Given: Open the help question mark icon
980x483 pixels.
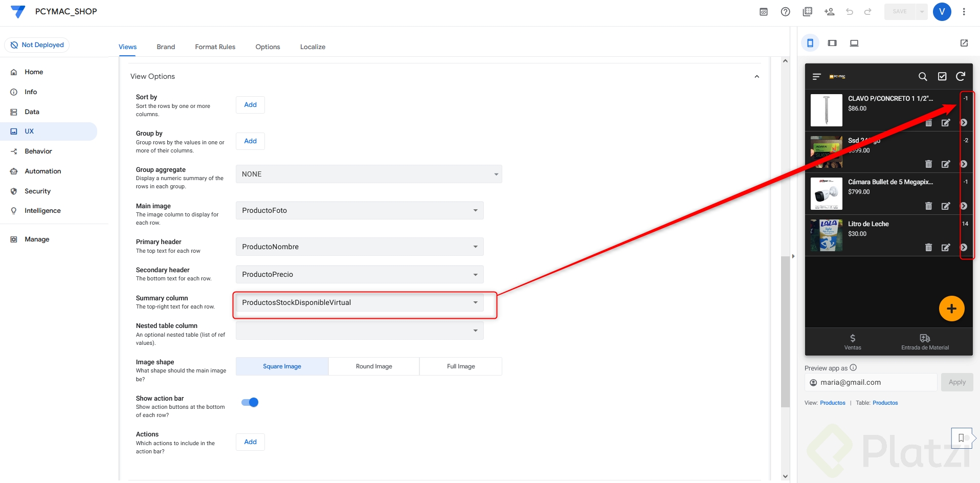Looking at the screenshot, I should [x=786, y=12].
